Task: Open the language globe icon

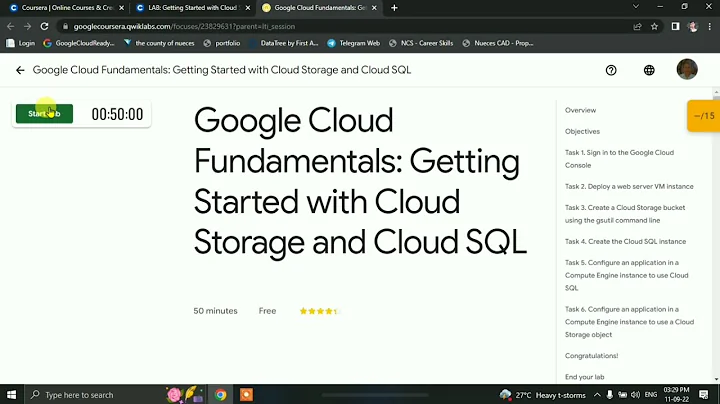Action: pyautogui.click(x=649, y=70)
